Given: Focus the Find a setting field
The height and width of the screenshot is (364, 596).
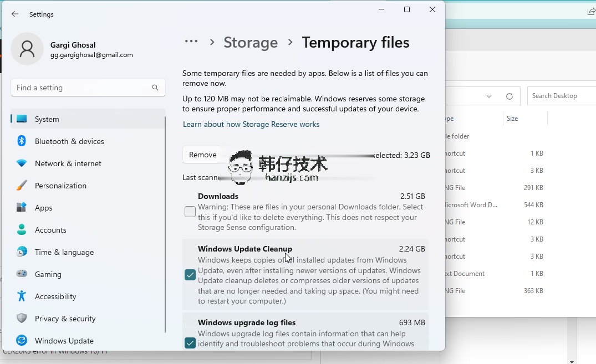Looking at the screenshot, I should (x=88, y=88).
